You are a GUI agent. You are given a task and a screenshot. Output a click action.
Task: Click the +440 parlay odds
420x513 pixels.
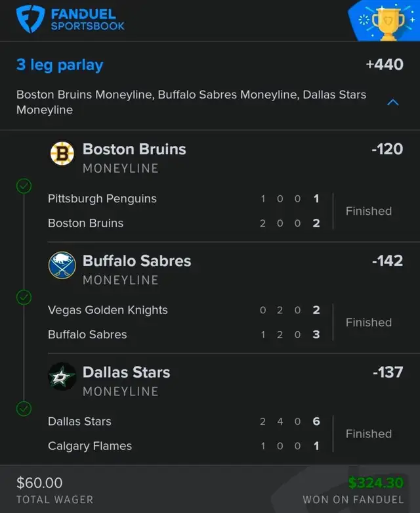(384, 65)
